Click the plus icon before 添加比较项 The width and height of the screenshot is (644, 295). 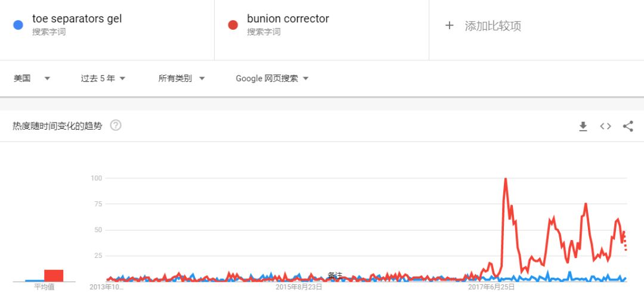(450, 26)
